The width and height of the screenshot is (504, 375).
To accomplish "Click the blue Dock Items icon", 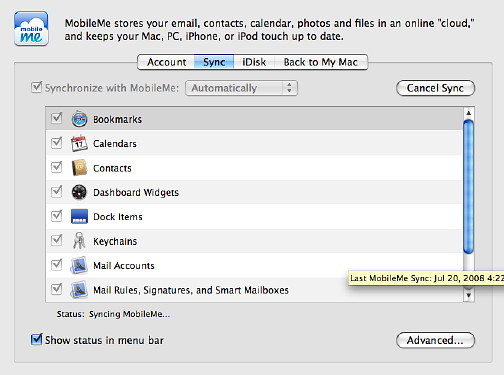I will [x=79, y=216].
